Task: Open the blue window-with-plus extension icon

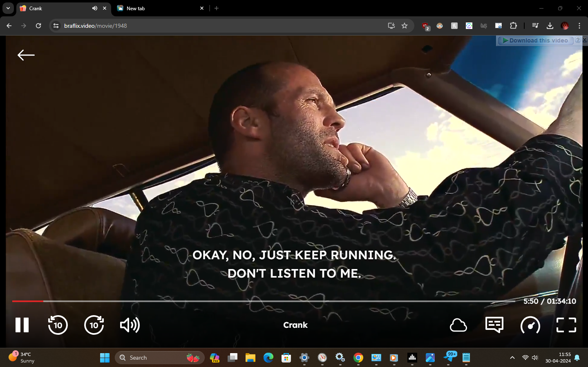Action: tap(499, 26)
